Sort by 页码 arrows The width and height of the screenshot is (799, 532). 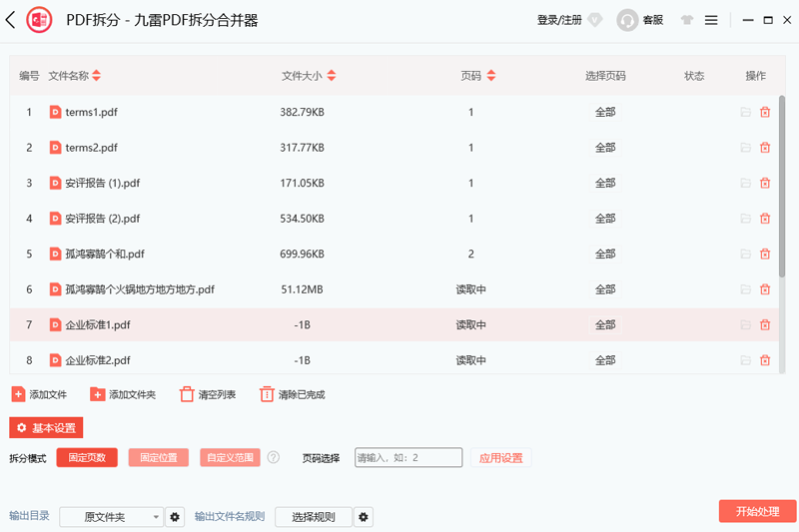pos(490,75)
